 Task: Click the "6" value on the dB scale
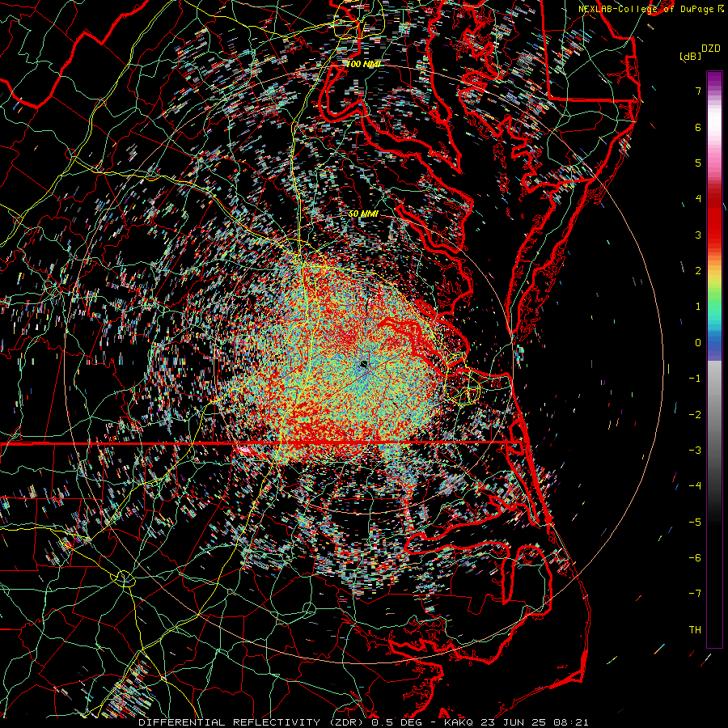point(698,127)
